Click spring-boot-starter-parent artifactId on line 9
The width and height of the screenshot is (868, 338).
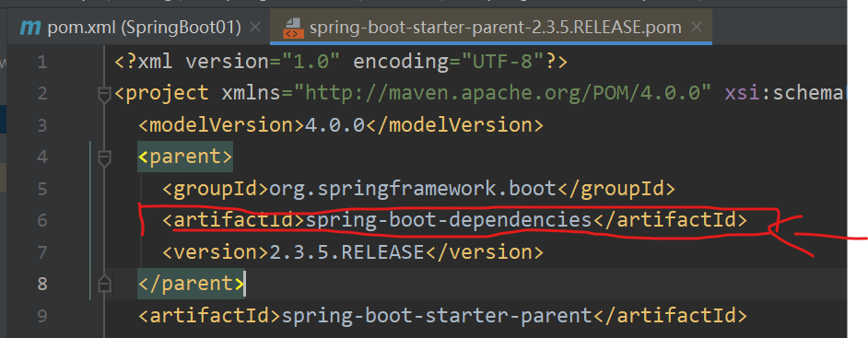437,316
